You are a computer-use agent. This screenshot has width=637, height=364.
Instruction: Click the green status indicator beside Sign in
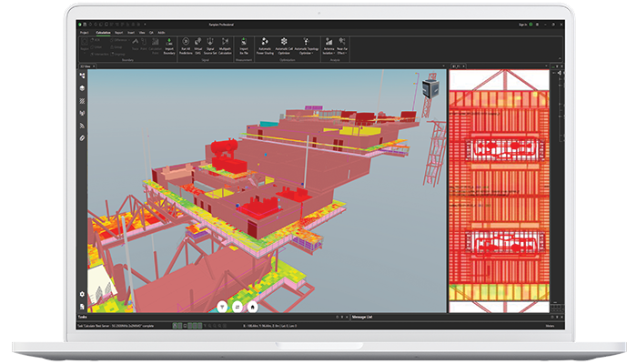[x=531, y=25]
